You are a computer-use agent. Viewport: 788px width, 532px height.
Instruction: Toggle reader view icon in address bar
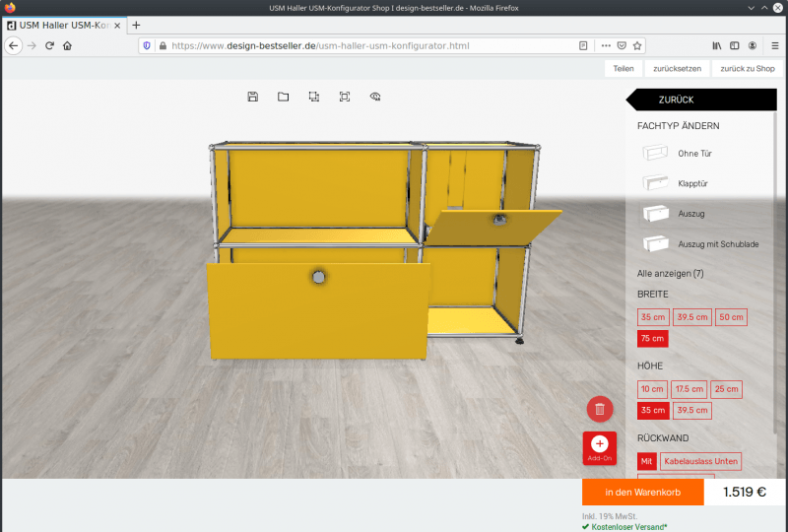coord(583,45)
